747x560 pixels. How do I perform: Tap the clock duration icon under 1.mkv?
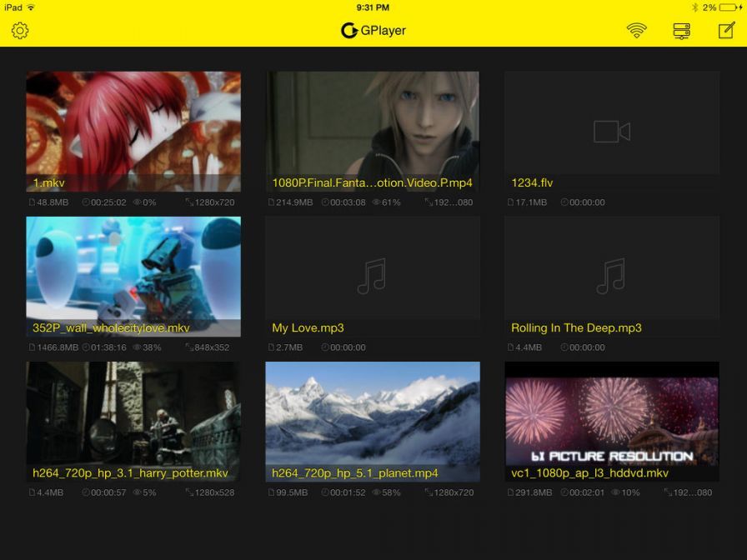coord(85,202)
